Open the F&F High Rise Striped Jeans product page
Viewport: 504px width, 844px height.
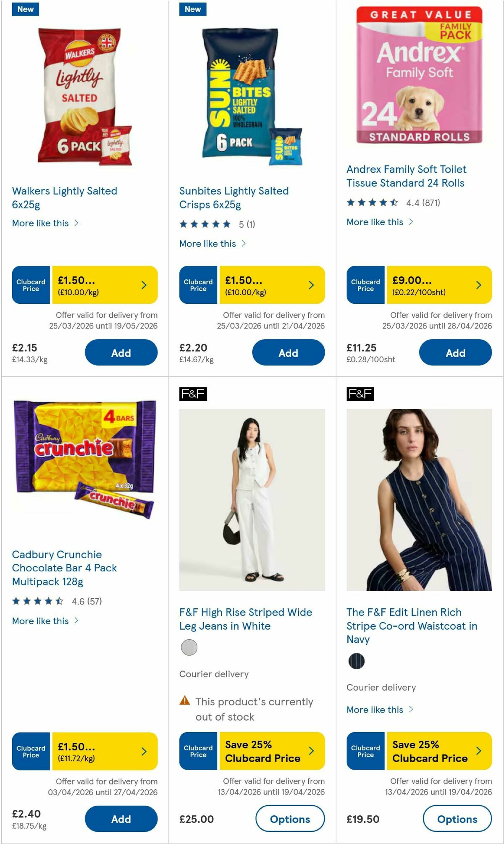246,619
